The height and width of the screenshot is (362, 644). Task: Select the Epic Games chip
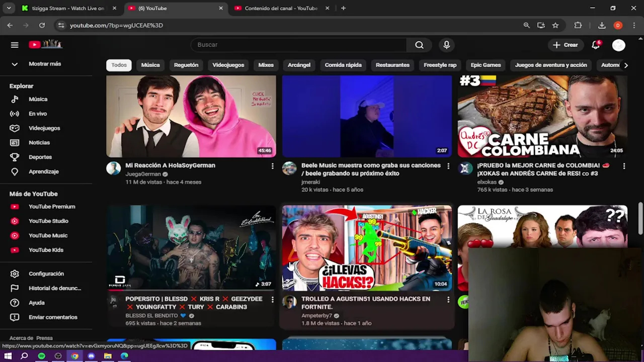pos(486,65)
